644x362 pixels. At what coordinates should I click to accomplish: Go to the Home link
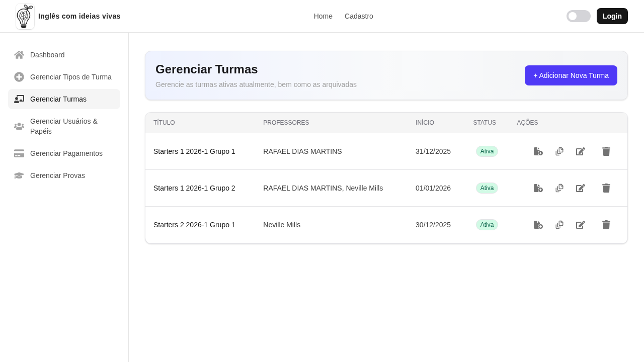point(323,16)
